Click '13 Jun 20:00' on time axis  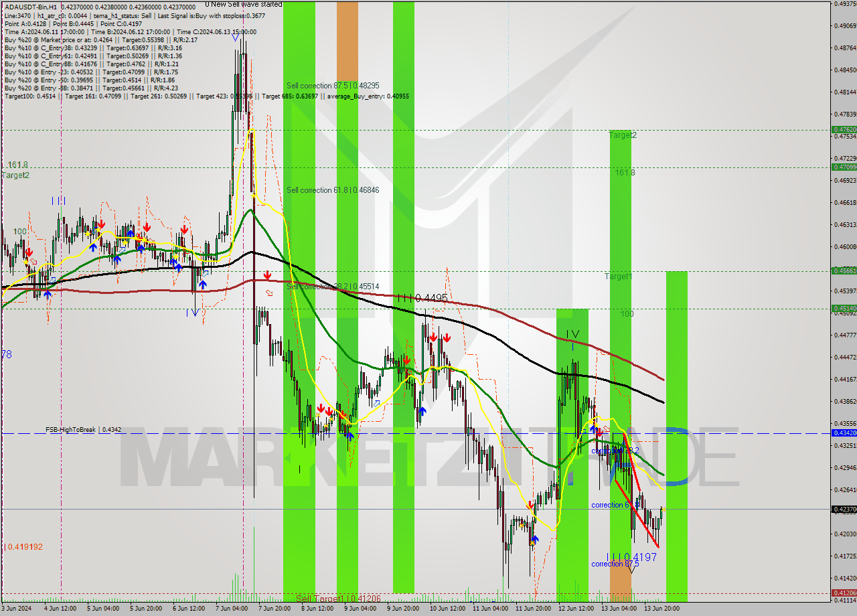click(661, 609)
